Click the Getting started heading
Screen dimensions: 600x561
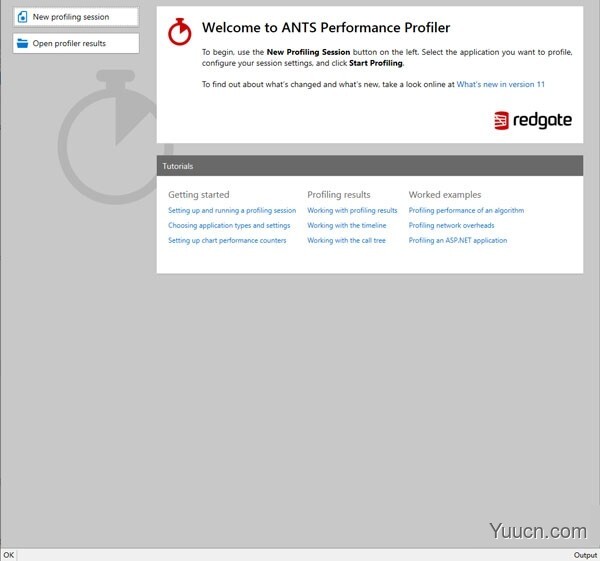pyautogui.click(x=199, y=194)
